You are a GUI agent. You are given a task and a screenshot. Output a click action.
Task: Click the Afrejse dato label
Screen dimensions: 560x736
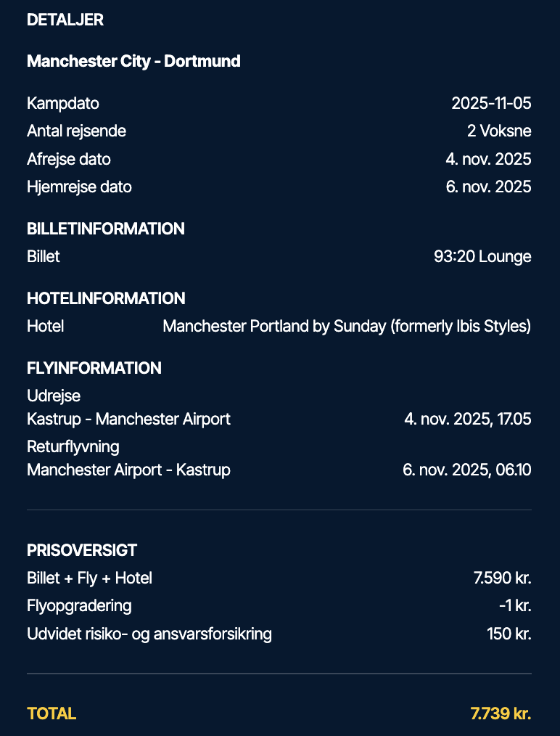[x=69, y=159]
